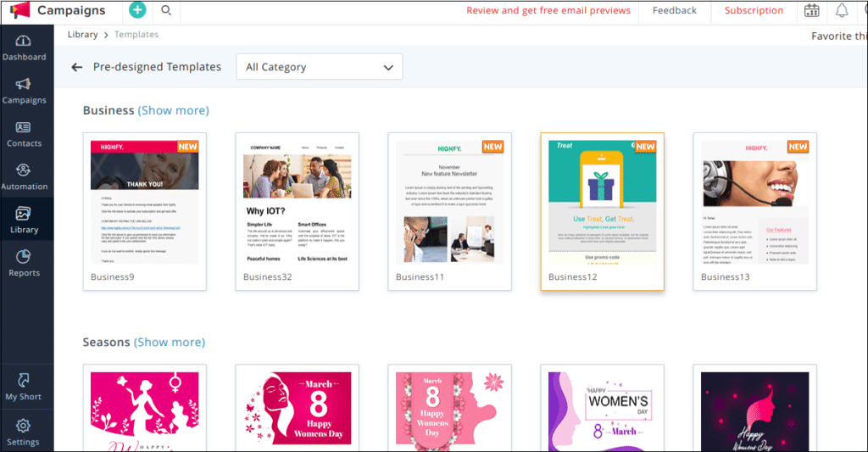
Task: Click Review and get free email previews
Action: click(x=548, y=10)
